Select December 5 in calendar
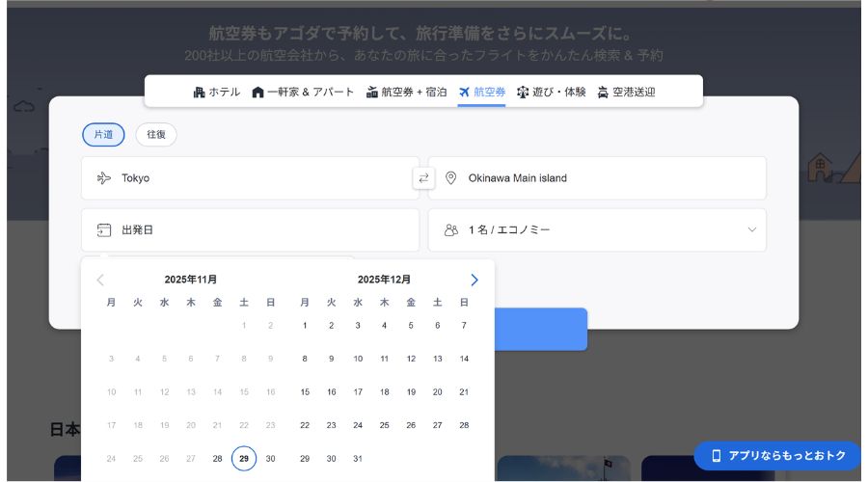Viewport: 868px width, 482px height. pos(411,326)
